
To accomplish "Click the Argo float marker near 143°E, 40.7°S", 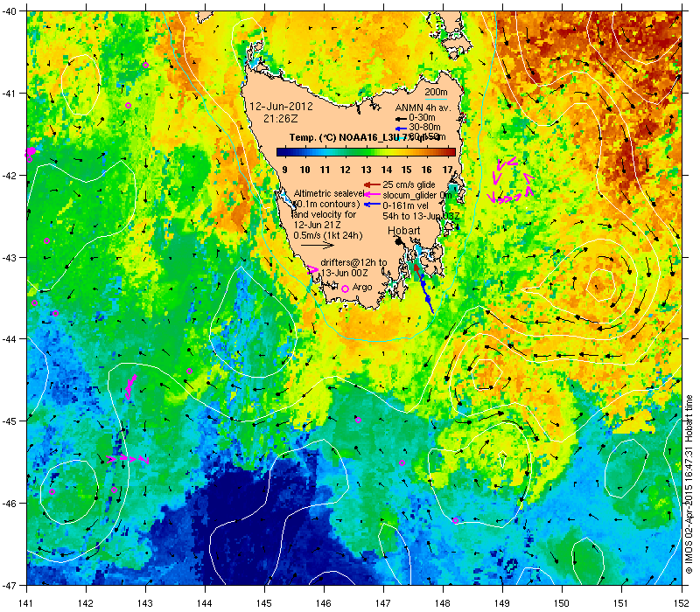I will (x=145, y=65).
